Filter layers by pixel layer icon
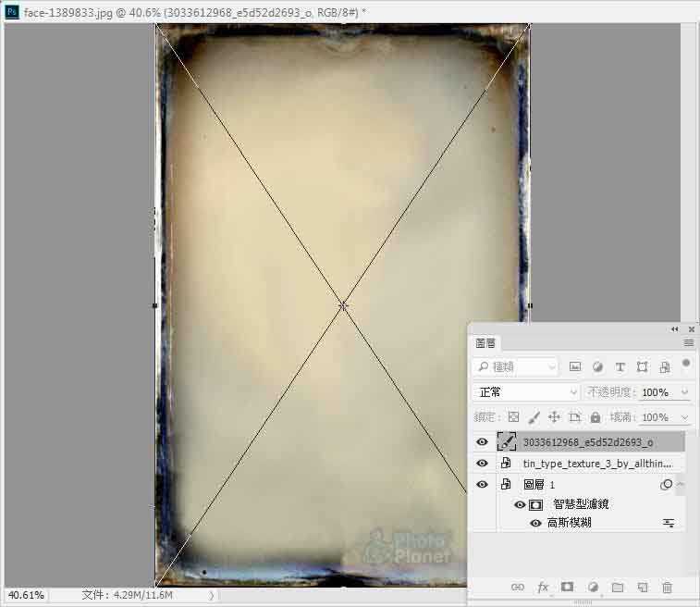 point(575,366)
